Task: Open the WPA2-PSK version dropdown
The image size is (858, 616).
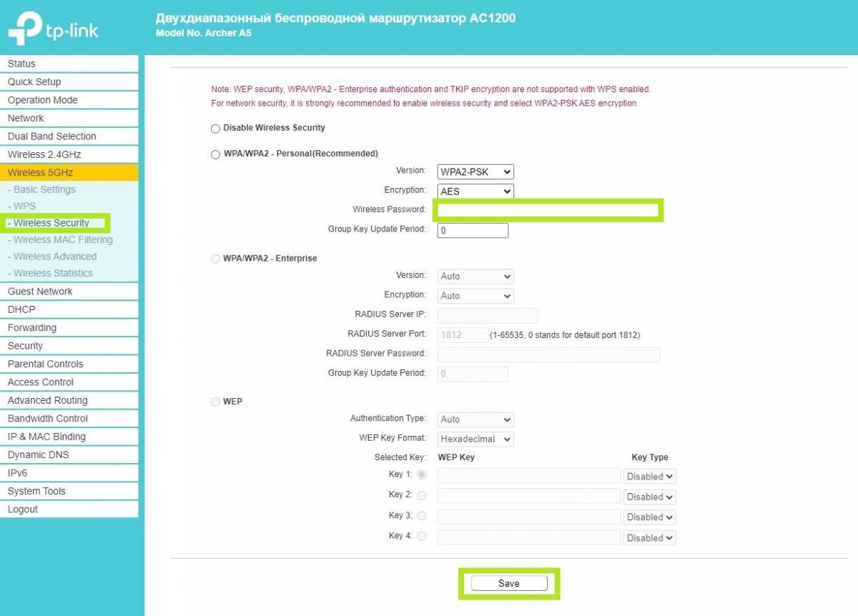Action: point(475,172)
